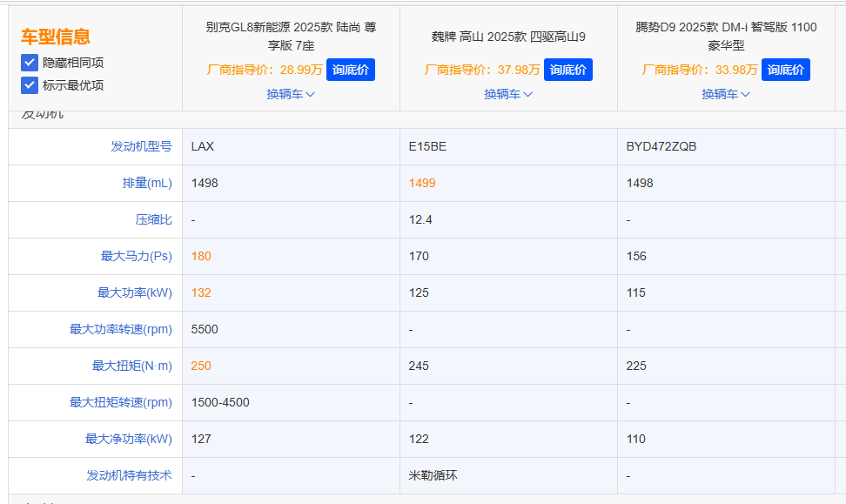Click the 1498 displacement under 别克GL8
The width and height of the screenshot is (846, 504).
[x=205, y=183]
